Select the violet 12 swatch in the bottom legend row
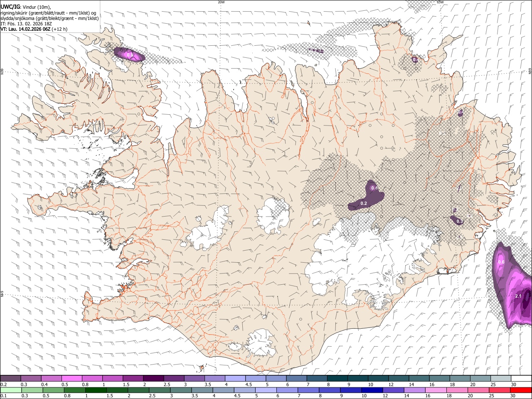The width and height of the screenshot is (532, 399). point(393,390)
